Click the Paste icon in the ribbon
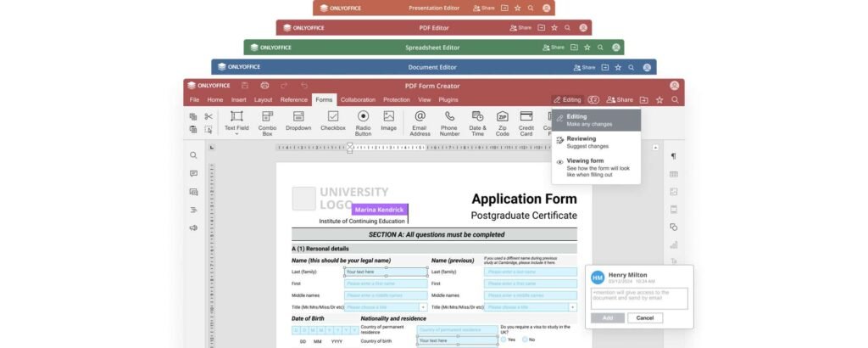 point(193,130)
